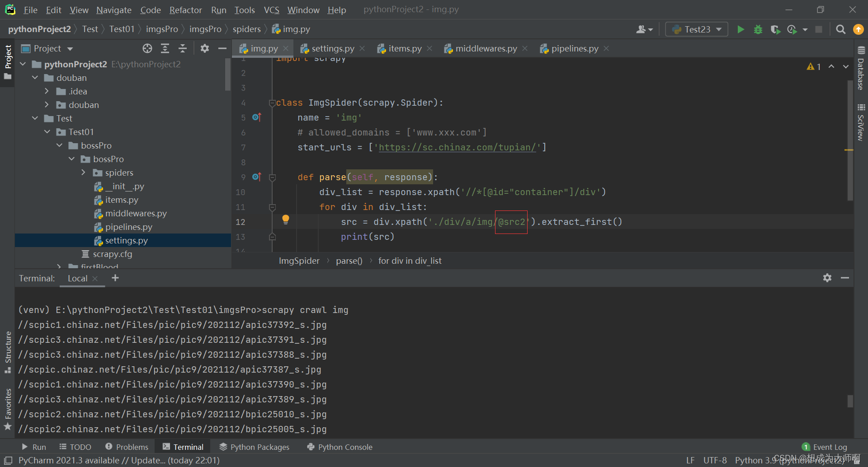Go to next highlighted problem arrow
Image resolution: width=868 pixels, height=467 pixels.
coord(846,66)
